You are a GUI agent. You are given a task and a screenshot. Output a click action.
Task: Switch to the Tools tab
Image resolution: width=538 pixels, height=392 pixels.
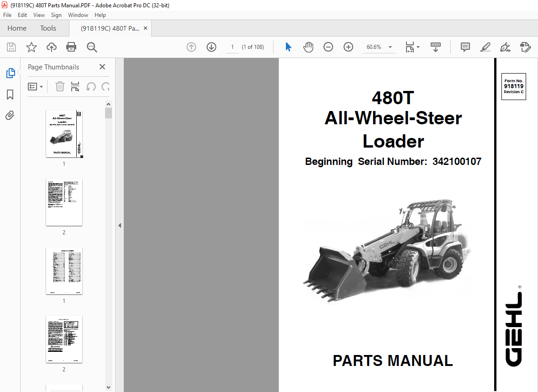[48, 28]
